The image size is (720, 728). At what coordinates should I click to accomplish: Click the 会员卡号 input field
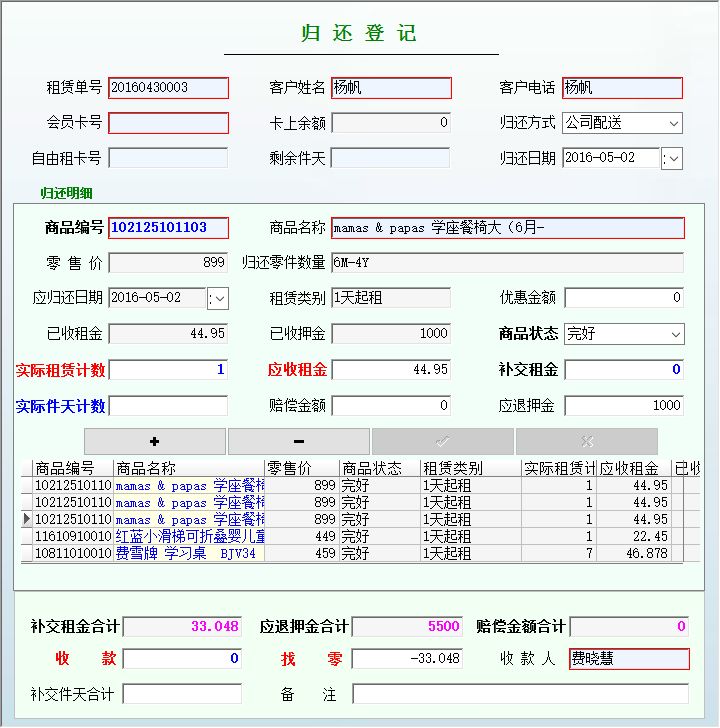coord(168,123)
